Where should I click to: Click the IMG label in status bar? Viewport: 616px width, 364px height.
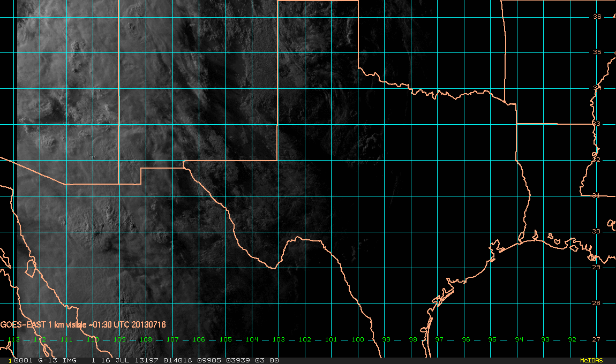point(70,360)
